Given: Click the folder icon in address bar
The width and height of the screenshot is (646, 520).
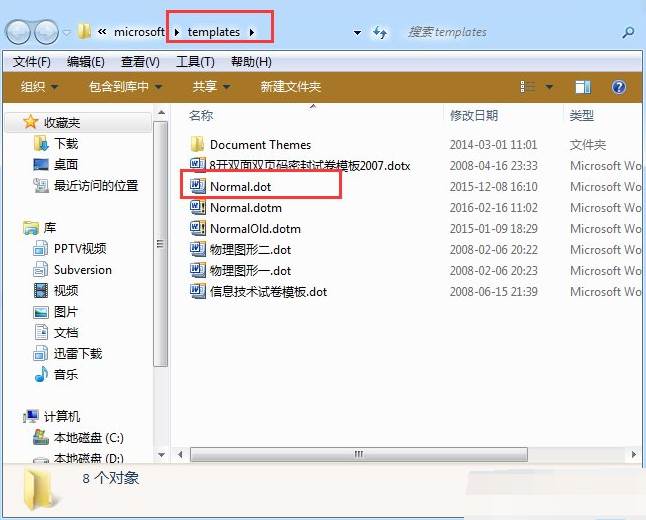Looking at the screenshot, I should (x=84, y=31).
